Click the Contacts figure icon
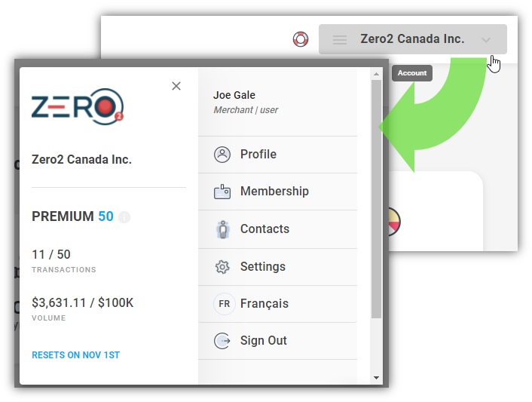 pos(223,229)
